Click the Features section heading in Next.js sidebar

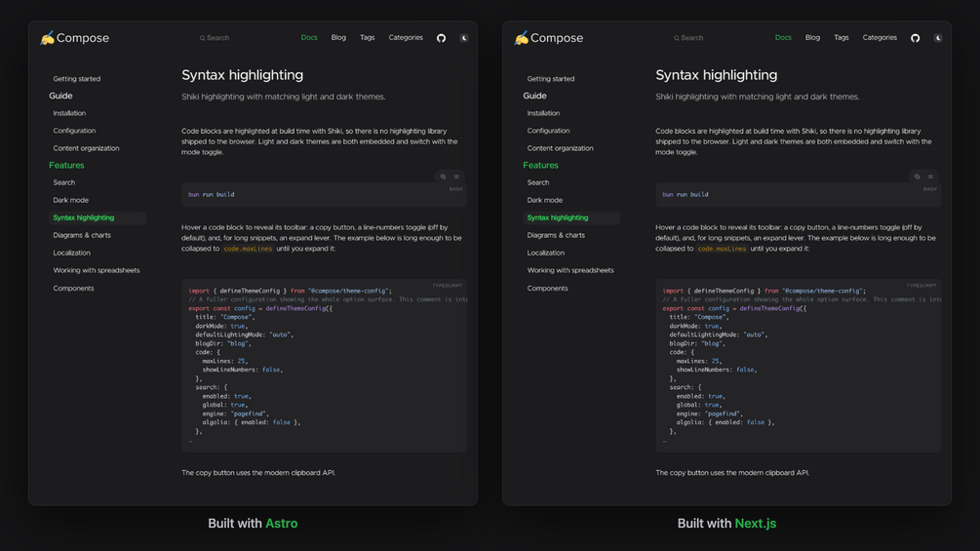[x=540, y=165]
